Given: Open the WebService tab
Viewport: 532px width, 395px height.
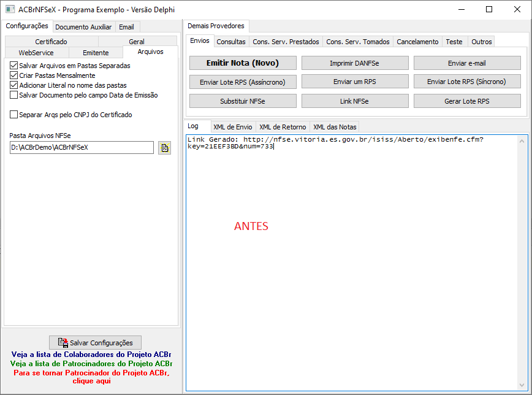Looking at the screenshot, I should [x=36, y=53].
